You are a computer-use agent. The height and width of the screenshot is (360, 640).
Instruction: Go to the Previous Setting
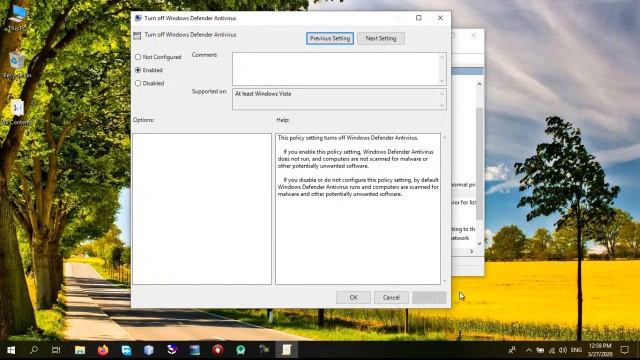point(330,38)
